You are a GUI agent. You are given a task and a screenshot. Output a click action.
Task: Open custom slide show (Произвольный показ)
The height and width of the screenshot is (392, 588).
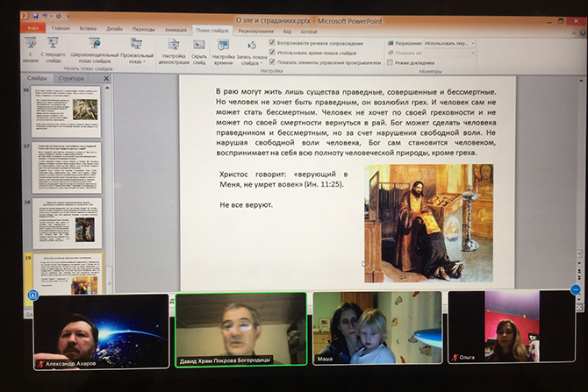(137, 49)
